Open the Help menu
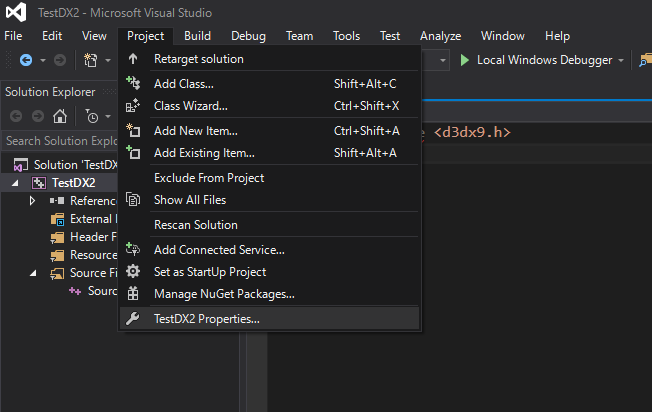 557,36
